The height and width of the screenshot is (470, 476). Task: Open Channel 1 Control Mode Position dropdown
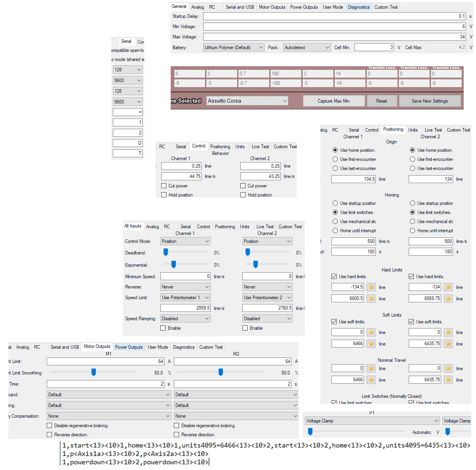185,241
